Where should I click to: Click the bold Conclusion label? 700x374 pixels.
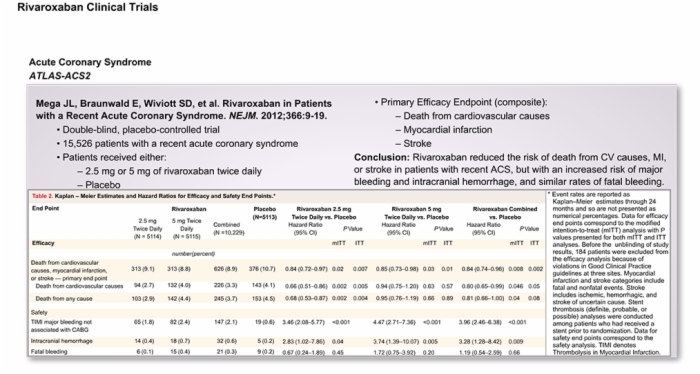pos(382,158)
